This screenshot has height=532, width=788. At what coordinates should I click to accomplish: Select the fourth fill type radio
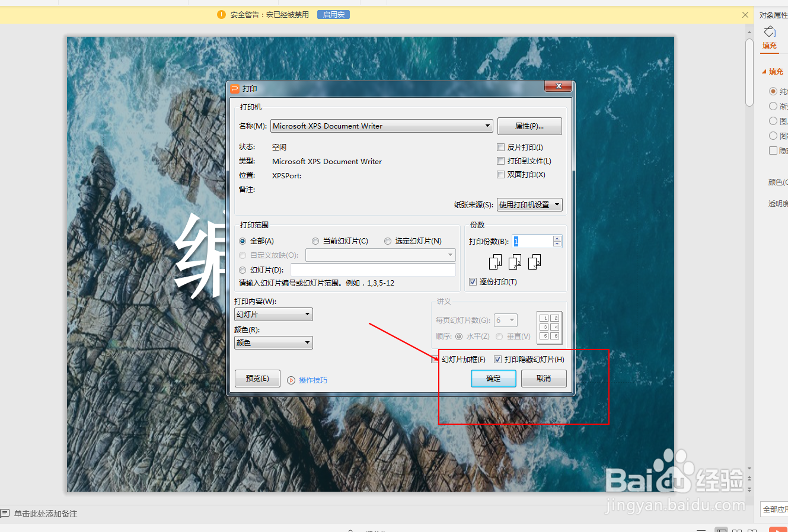tap(773, 136)
